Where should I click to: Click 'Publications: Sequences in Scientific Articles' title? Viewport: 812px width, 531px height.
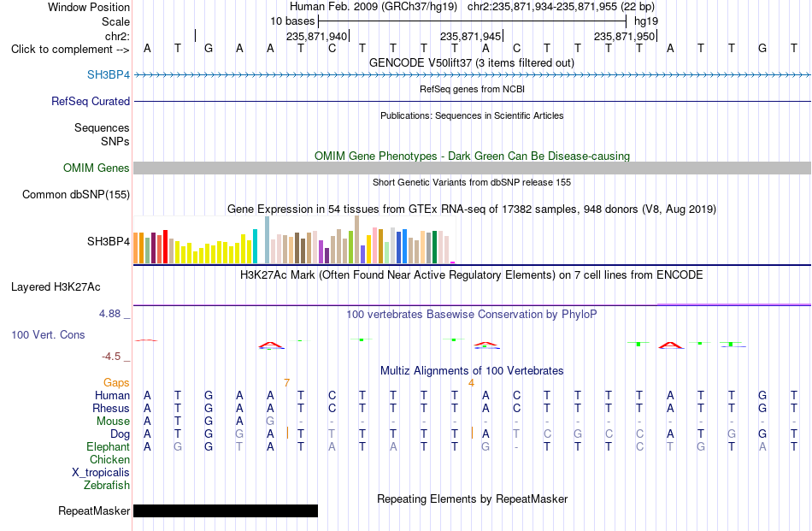(x=472, y=115)
